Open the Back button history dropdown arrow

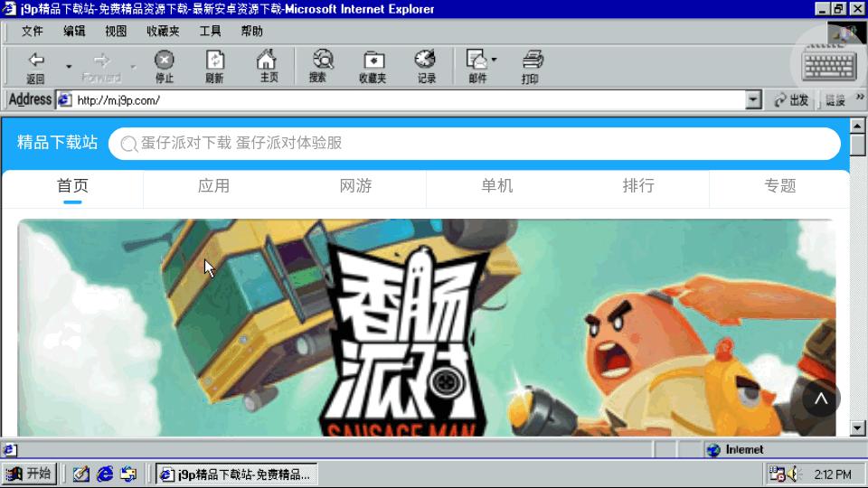(69, 67)
